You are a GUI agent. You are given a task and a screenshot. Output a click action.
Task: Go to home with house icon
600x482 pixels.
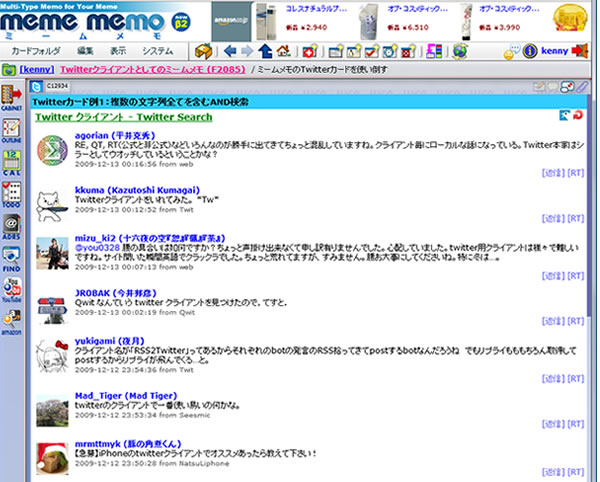point(284,51)
